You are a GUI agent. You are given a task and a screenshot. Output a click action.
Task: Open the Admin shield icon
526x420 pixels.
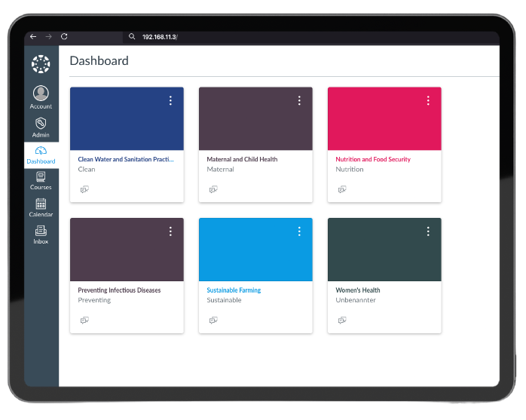point(41,125)
